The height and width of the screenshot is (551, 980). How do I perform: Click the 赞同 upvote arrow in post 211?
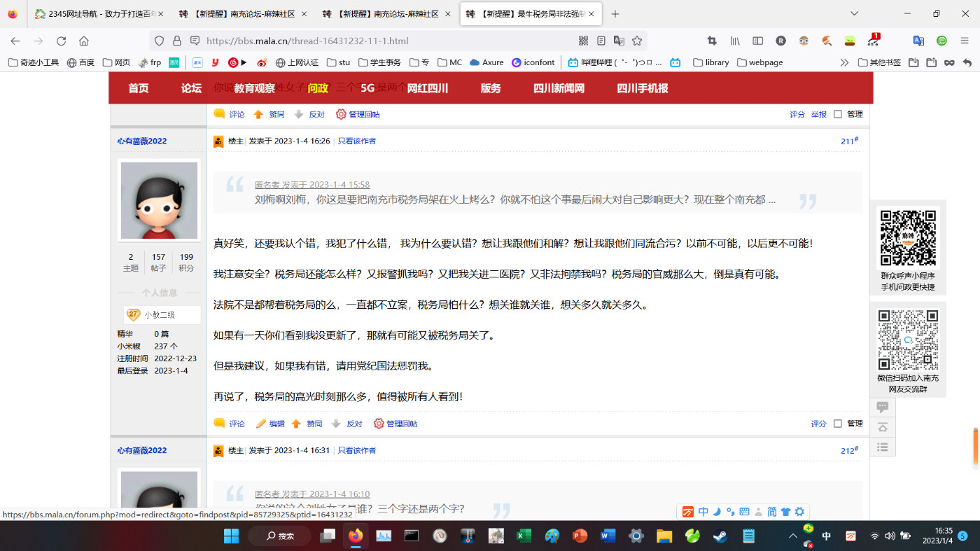click(x=296, y=424)
